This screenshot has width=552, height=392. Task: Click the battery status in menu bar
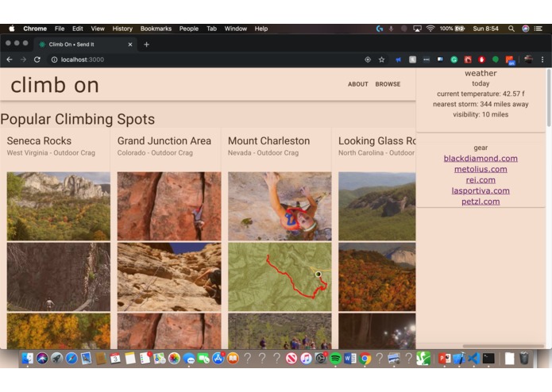pos(452,29)
